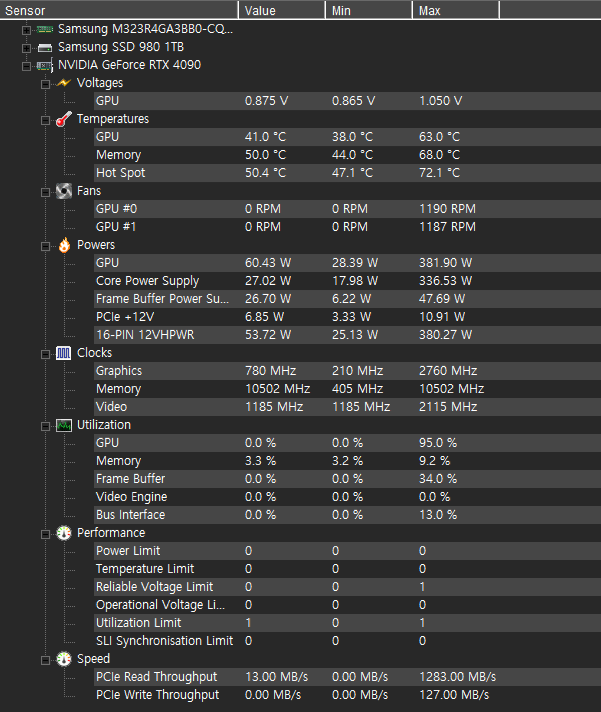Sort by the Sensor column header
The image size is (601, 712).
pyautogui.click(x=119, y=10)
